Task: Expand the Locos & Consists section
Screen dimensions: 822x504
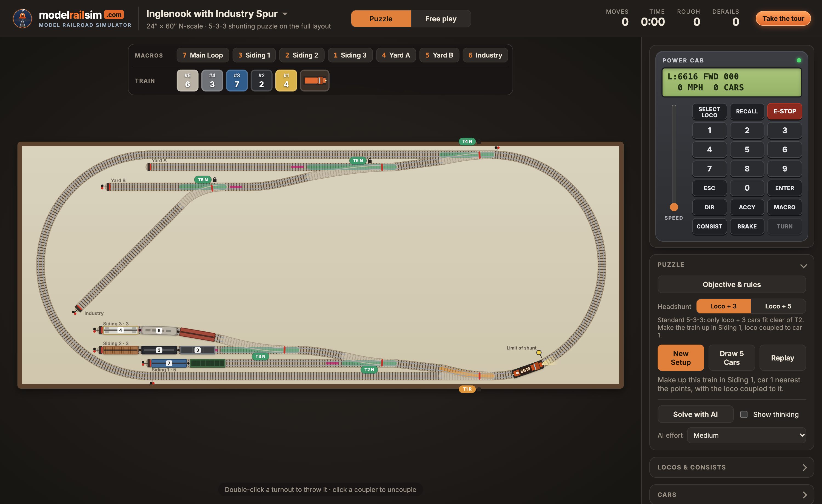Action: pyautogui.click(x=732, y=467)
